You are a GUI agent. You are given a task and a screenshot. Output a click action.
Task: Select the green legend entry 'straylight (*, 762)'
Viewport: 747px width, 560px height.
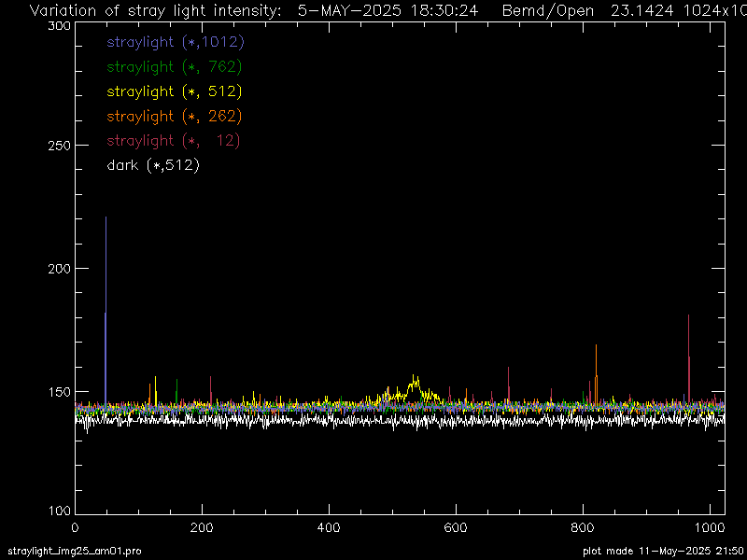pyautogui.click(x=175, y=66)
